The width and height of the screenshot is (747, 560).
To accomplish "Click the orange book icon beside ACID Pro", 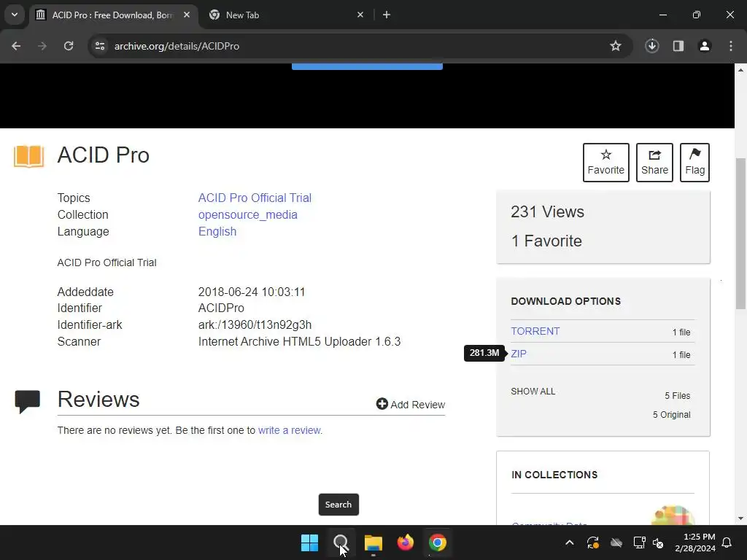I will [28, 156].
